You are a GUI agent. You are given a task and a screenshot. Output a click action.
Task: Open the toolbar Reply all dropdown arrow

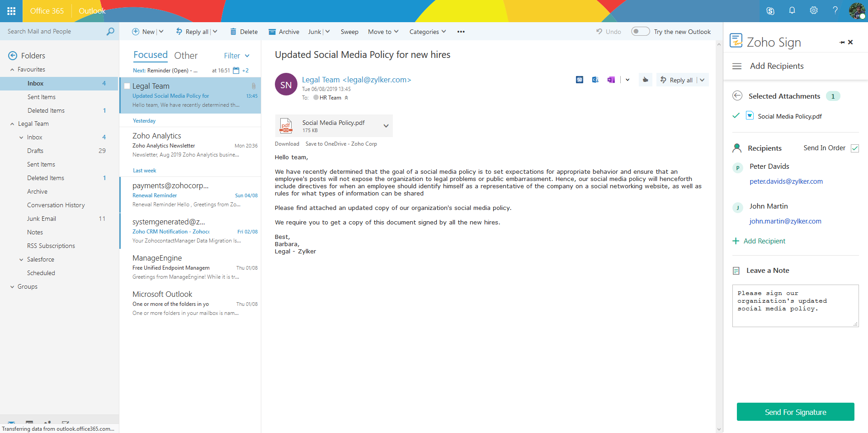tap(215, 32)
